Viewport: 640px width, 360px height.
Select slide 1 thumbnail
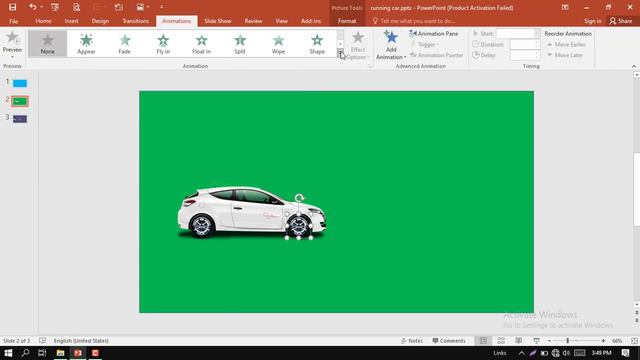[20, 83]
